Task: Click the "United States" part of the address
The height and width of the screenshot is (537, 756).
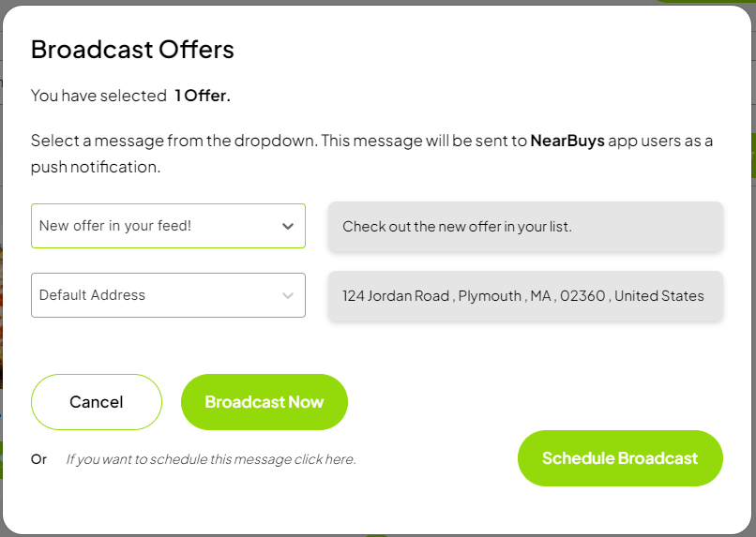Action: pos(659,296)
